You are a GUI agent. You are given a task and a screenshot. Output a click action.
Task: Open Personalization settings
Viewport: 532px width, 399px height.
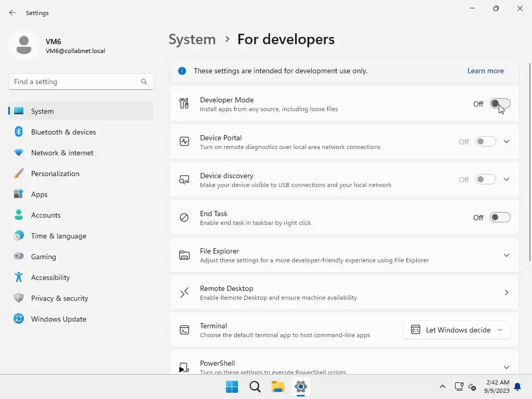point(81,174)
